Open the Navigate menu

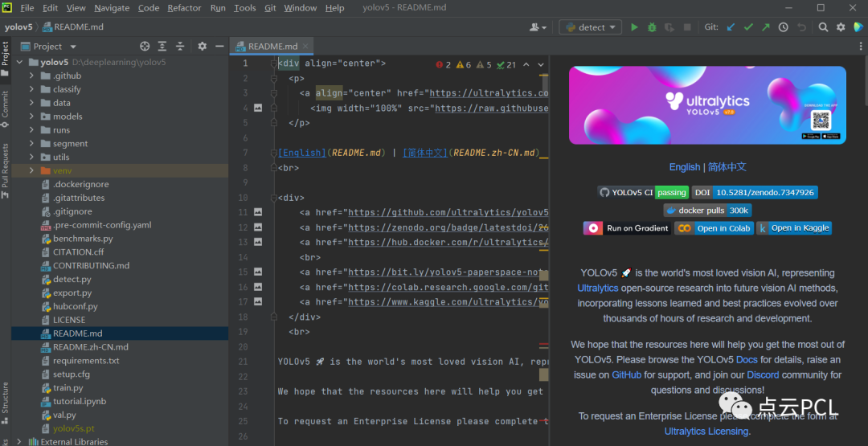[x=112, y=8]
